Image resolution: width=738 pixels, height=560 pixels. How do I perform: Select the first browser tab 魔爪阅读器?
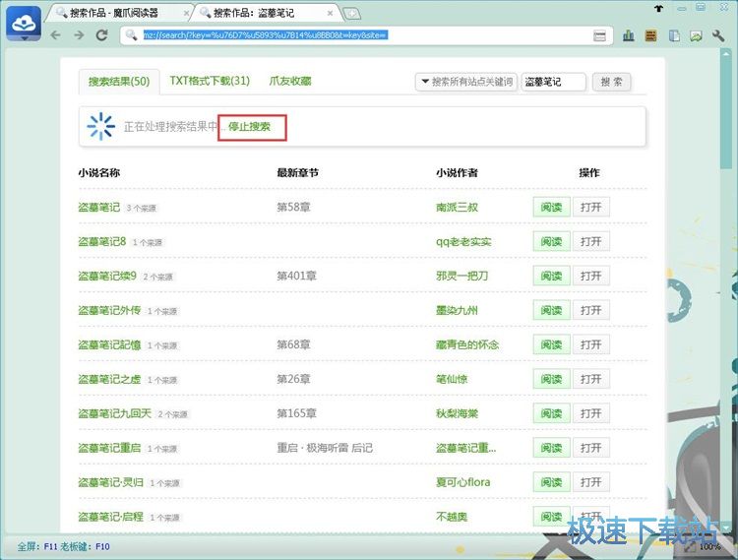click(116, 13)
